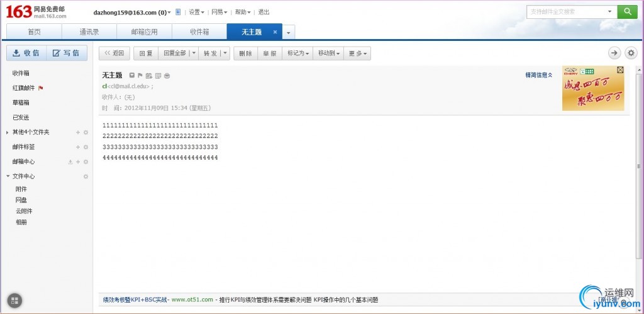The height and width of the screenshot is (314, 644).
Task: Open the search options dropdown arrow
Action: click(610, 12)
